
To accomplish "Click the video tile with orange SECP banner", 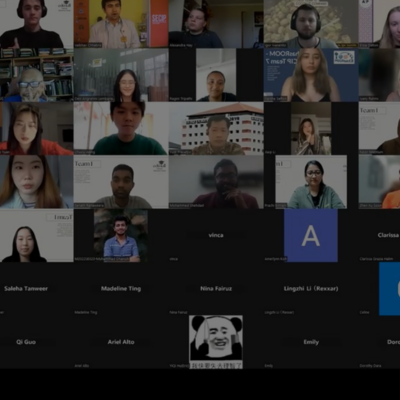I will point(121,24).
